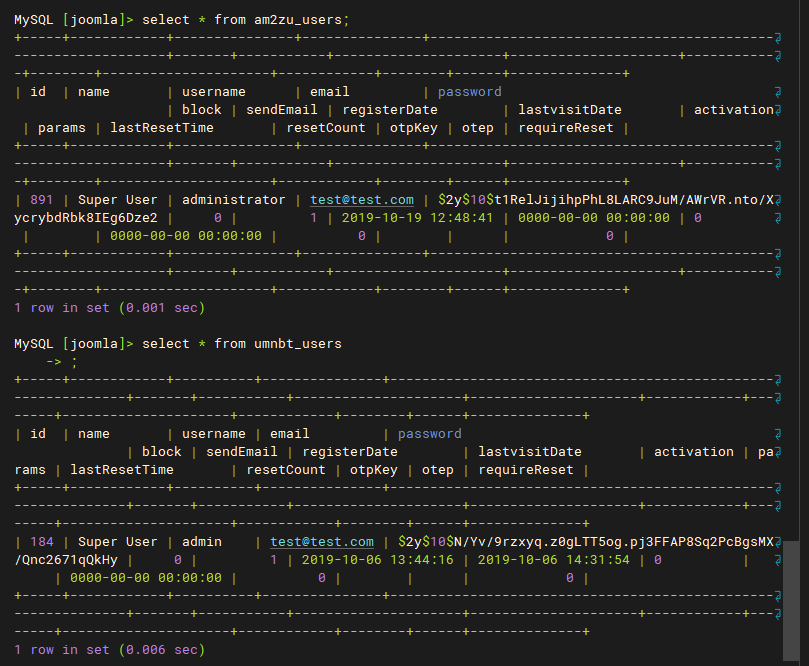Click the 'block' header in first table
Image resolution: width=809 pixels, height=666 pixels.
[x=202, y=110]
